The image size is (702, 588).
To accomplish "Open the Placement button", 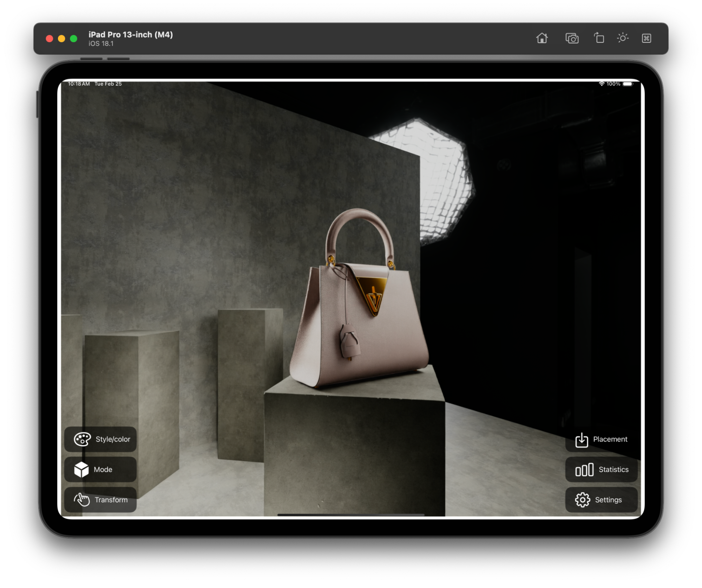I will tap(601, 439).
